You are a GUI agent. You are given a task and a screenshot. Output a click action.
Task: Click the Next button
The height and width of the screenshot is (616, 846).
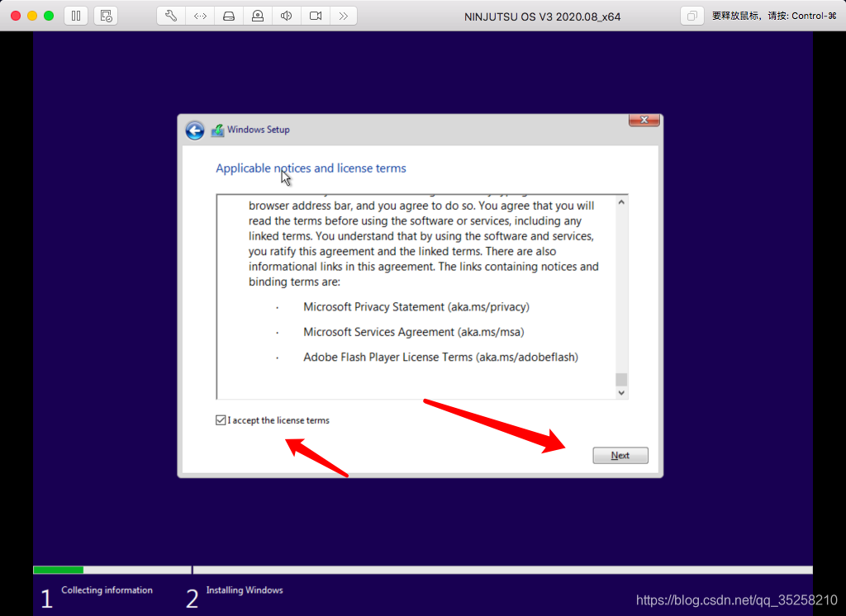coord(620,455)
